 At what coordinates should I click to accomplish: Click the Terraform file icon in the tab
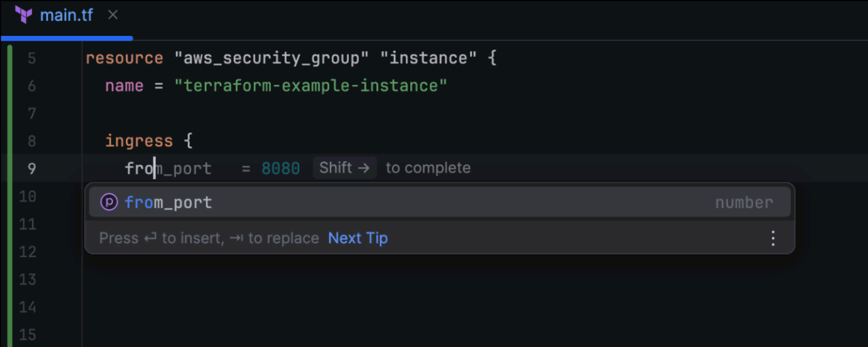tap(24, 15)
